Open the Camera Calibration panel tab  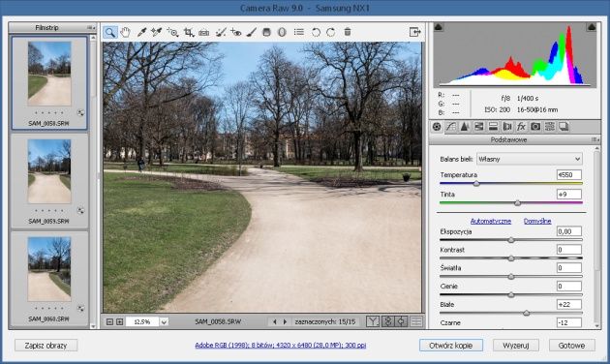coord(535,127)
